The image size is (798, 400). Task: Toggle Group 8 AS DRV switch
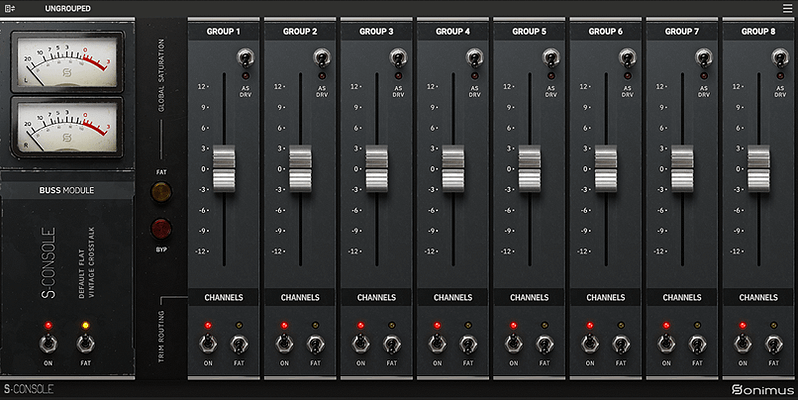tap(780, 58)
